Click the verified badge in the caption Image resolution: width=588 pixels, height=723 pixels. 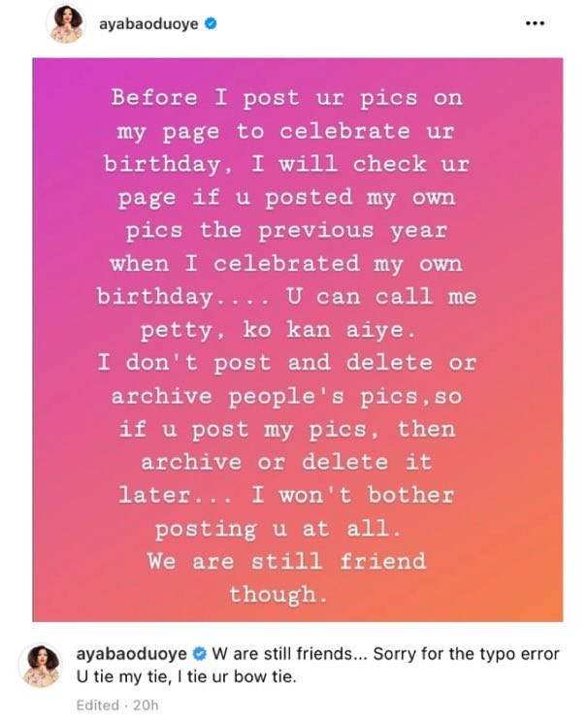tap(199, 655)
